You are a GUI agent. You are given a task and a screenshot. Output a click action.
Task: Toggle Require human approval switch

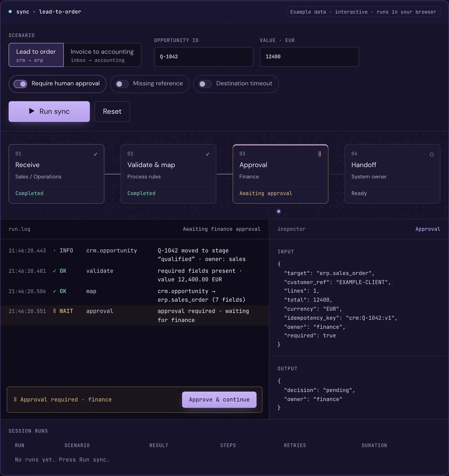[20, 84]
